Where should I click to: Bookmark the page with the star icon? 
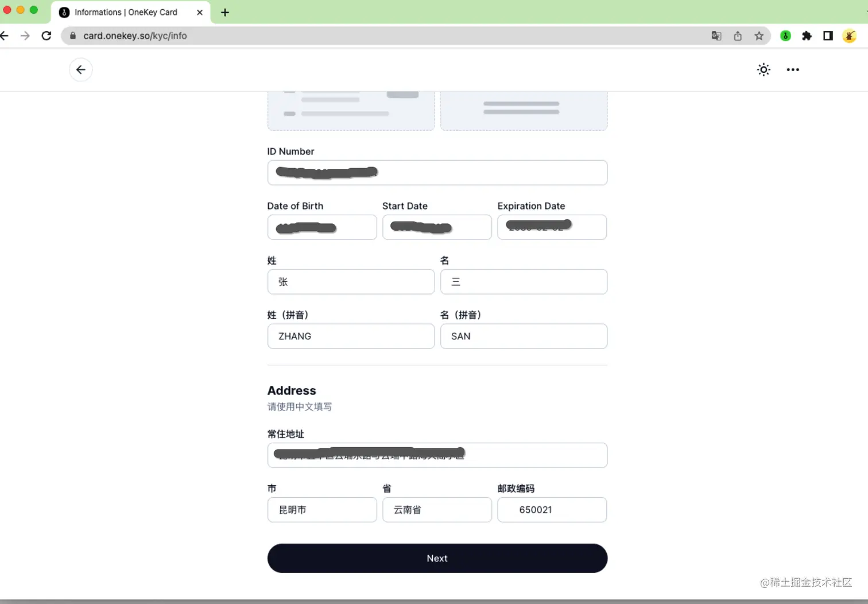click(x=759, y=36)
